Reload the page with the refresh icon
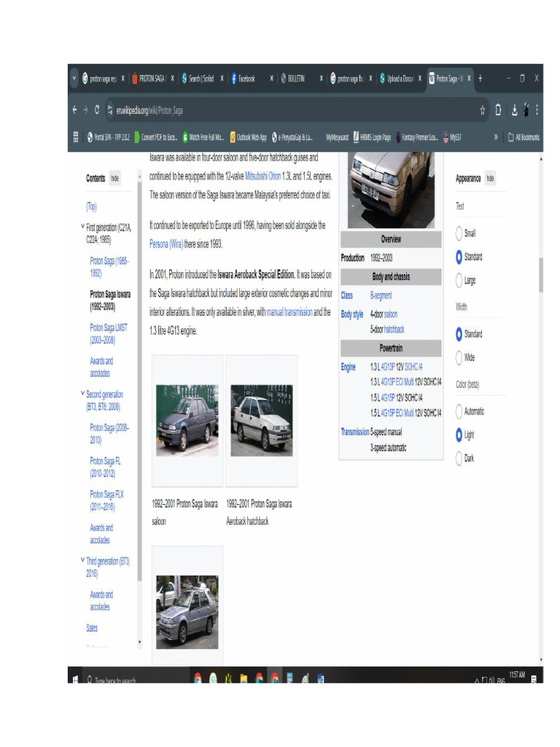The height and width of the screenshot is (747, 560). 96,110
